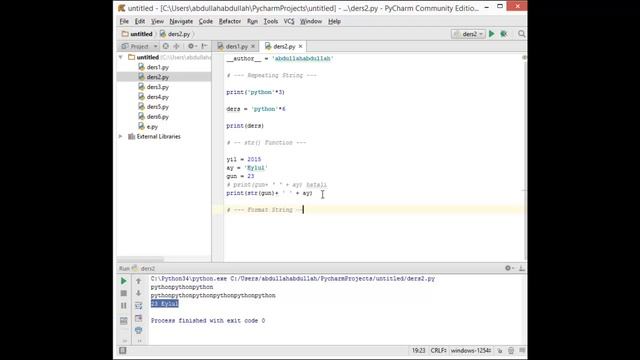
Task: Click the editor vertical scrollbar stripe
Action: point(524,159)
